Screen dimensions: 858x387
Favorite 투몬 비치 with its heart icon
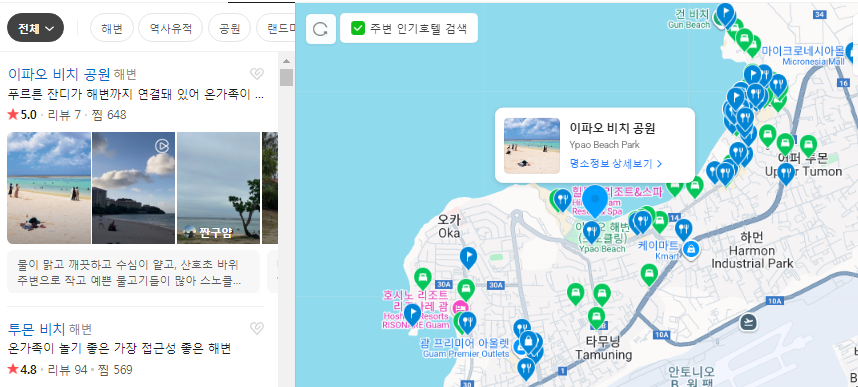(257, 328)
